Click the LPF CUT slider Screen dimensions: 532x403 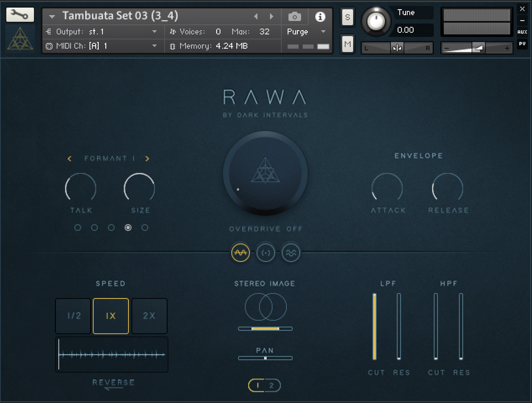375,326
